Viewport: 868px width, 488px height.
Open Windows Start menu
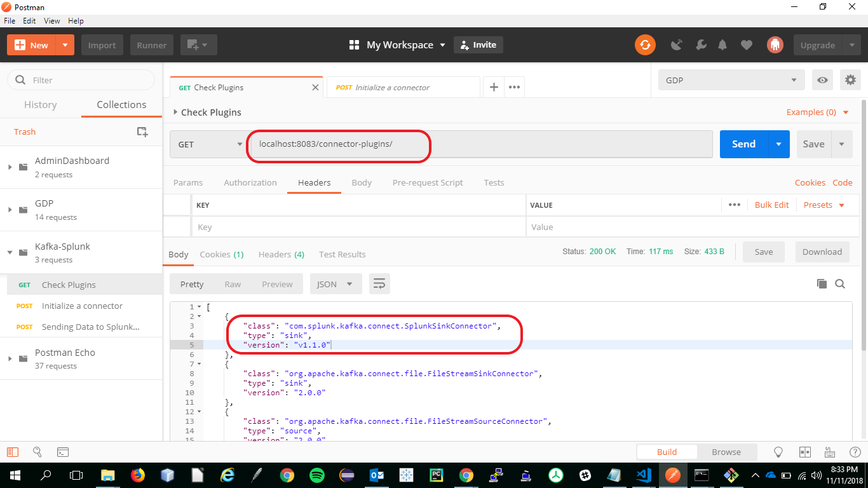click(x=15, y=475)
